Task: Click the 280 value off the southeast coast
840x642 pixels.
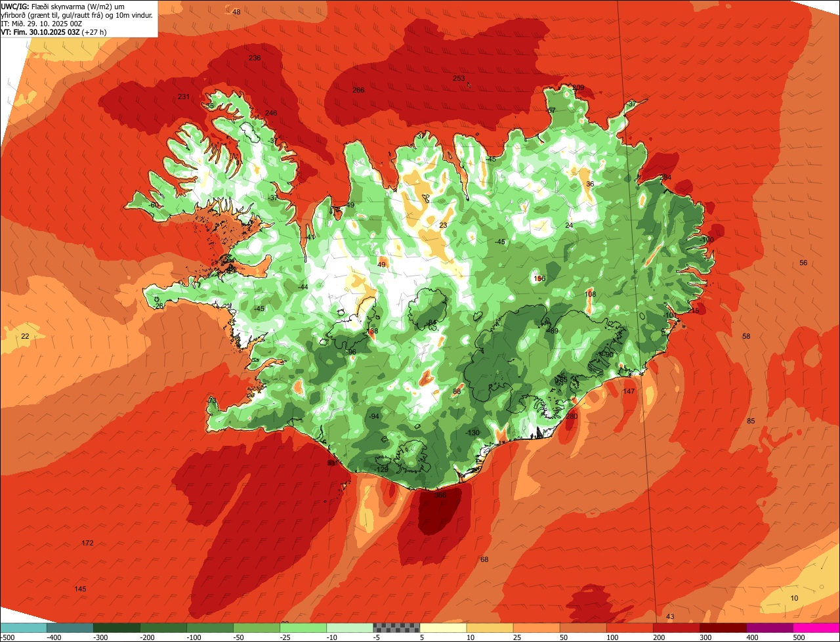Action: [x=572, y=416]
